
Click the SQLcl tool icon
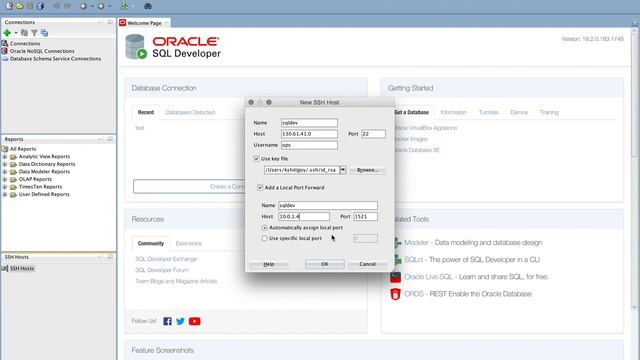[x=397, y=260]
